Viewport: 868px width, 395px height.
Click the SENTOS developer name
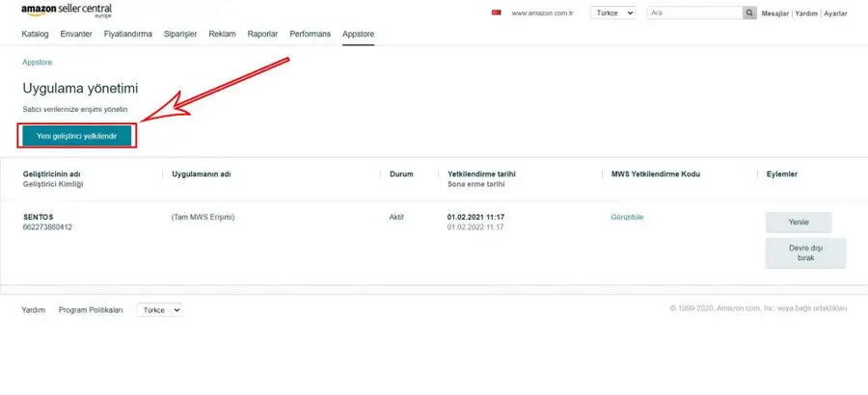pyautogui.click(x=39, y=218)
